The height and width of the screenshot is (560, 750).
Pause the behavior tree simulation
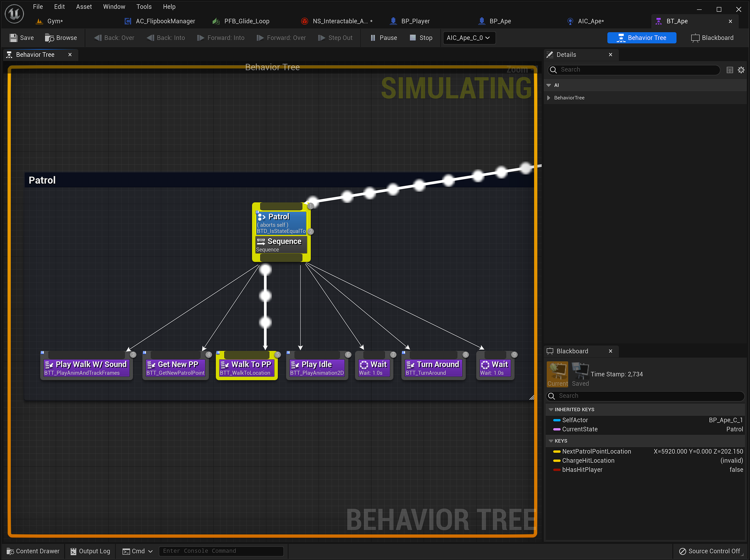coord(383,38)
